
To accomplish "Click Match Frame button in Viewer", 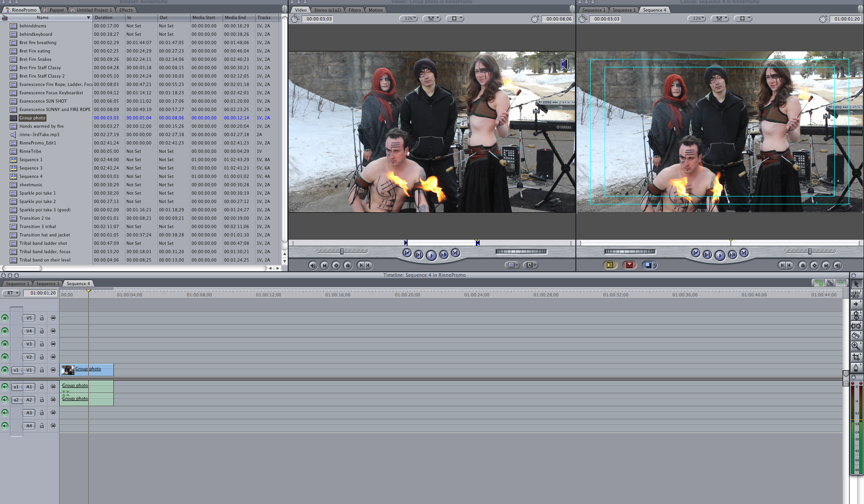I will pyautogui.click(x=313, y=265).
